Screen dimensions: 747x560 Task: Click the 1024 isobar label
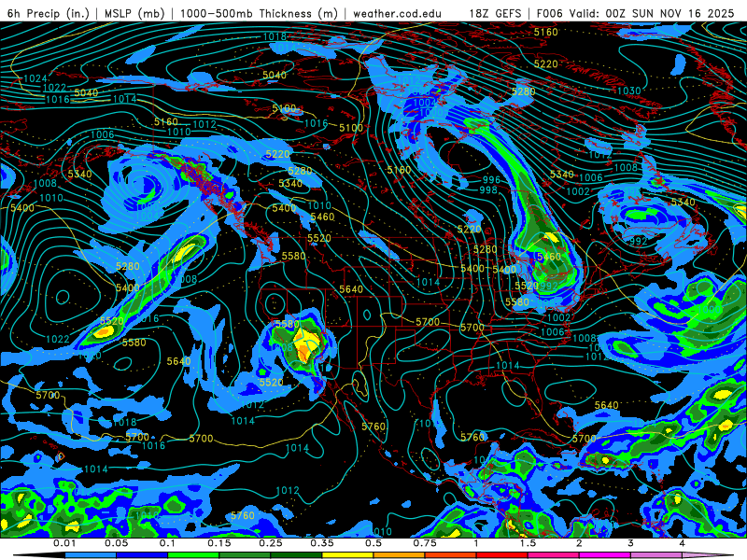35,78
